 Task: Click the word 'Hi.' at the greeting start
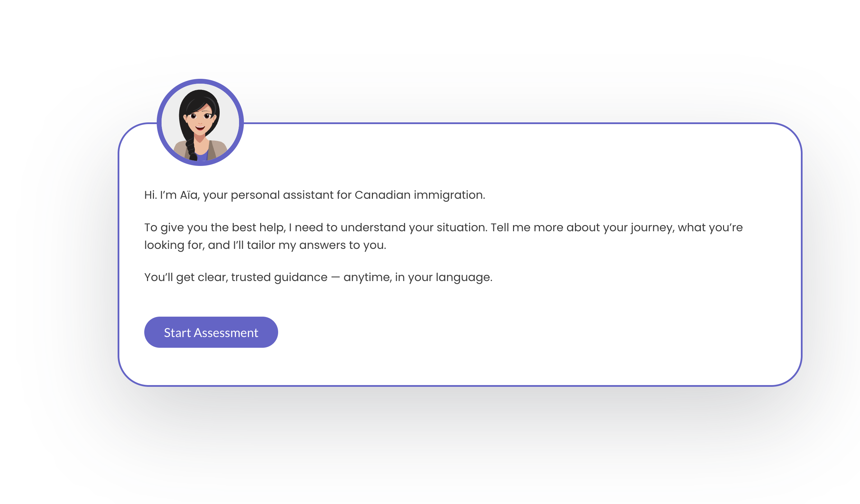click(x=150, y=195)
